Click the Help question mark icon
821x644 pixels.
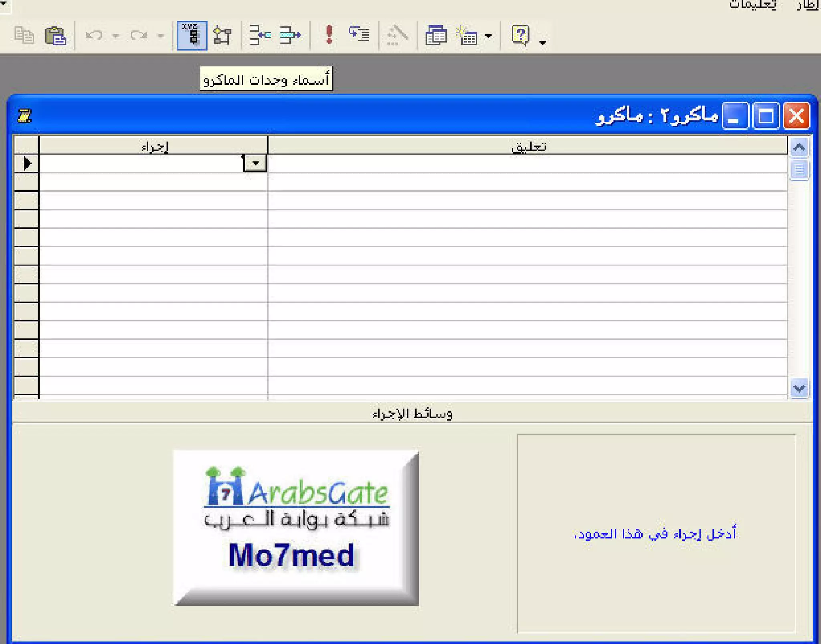click(x=521, y=35)
